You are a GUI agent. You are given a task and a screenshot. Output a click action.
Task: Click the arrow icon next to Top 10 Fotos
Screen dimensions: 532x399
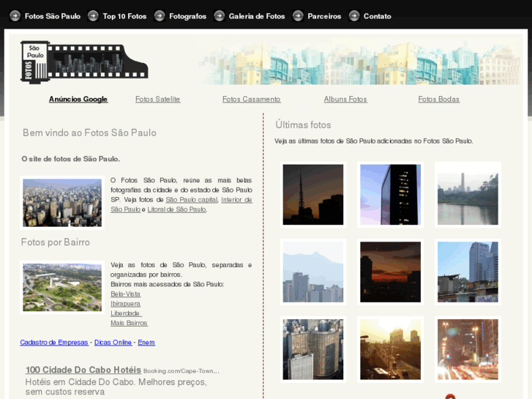tap(93, 15)
